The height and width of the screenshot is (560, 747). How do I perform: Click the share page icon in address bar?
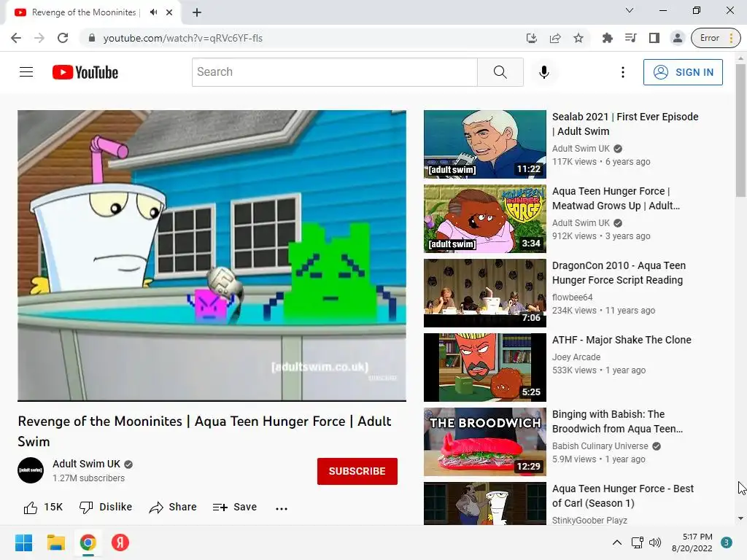(555, 38)
